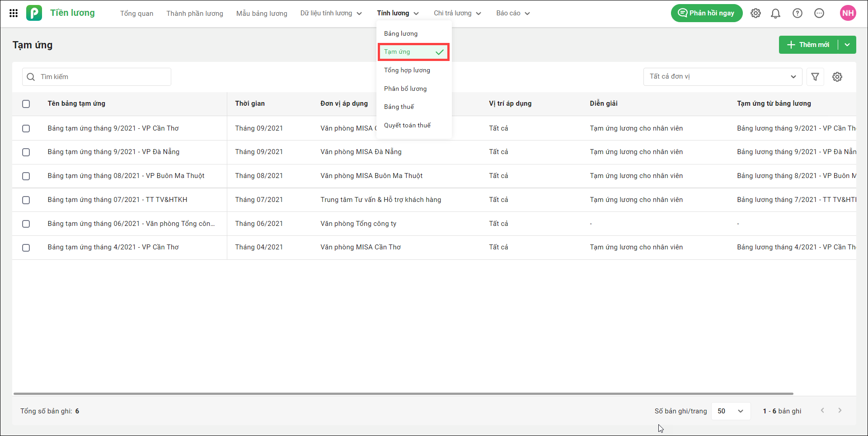Image resolution: width=868 pixels, height=436 pixels.
Task: Check Bảng tạm ứng tháng 07/2021 TT TV&HTKH row
Action: point(26,200)
